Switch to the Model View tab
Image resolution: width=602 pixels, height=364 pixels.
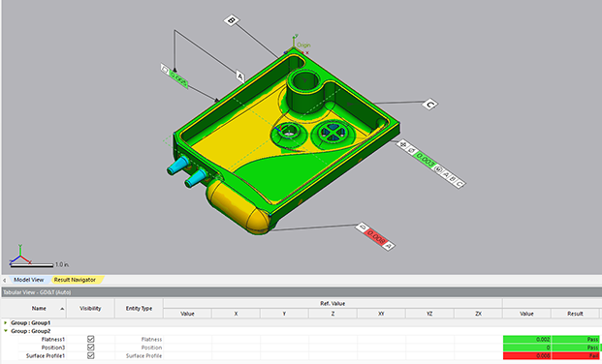(x=29, y=280)
